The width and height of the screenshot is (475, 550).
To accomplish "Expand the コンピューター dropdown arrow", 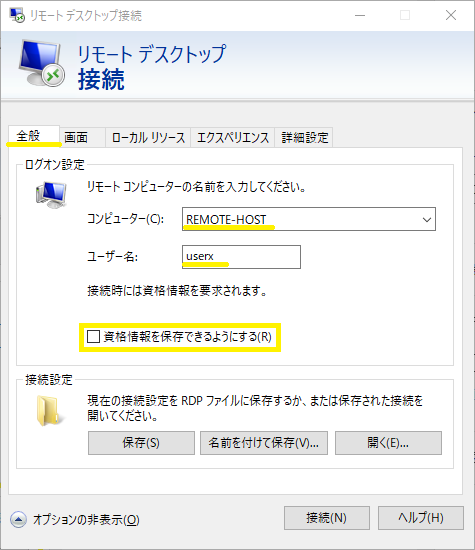I will (x=427, y=220).
